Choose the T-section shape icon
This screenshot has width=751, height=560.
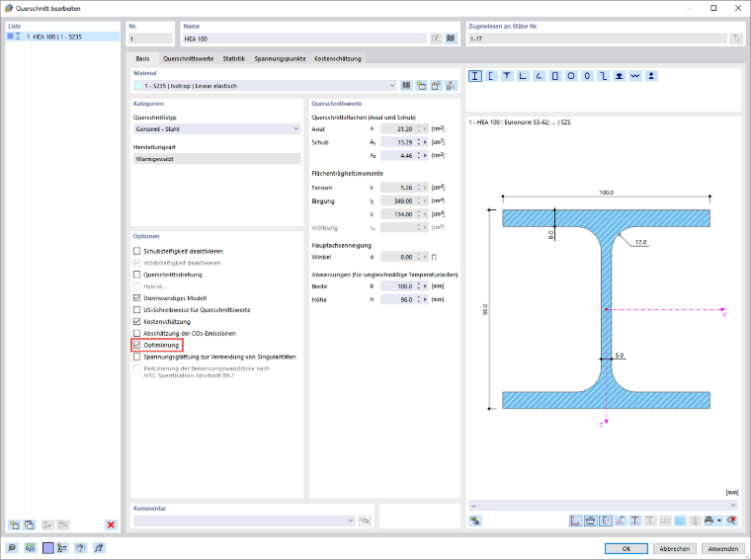tap(507, 76)
